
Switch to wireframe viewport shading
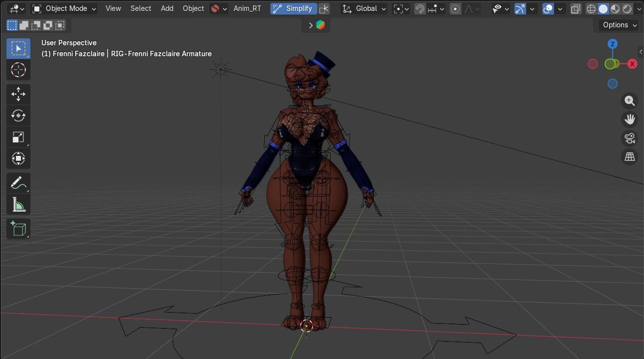[x=591, y=8]
